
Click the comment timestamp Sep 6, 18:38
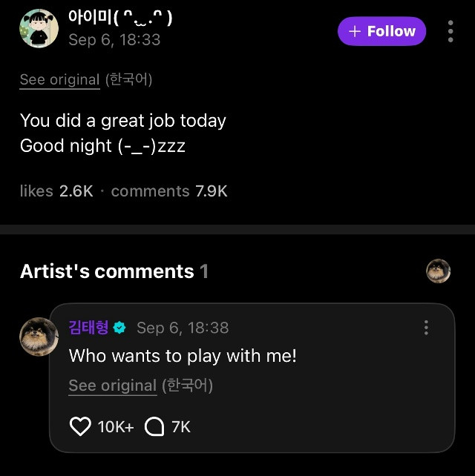183,328
